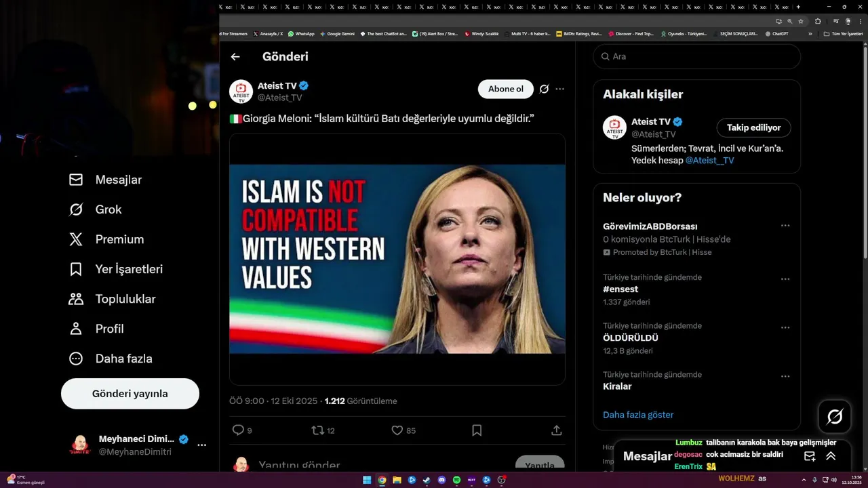Click the Ara search field
The image size is (868, 488).
697,56
